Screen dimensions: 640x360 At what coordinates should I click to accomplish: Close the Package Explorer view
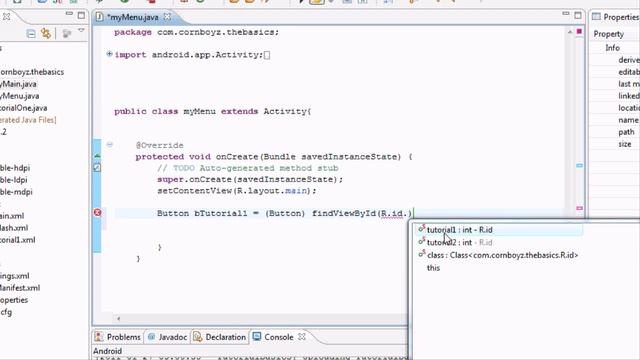(x=7, y=17)
